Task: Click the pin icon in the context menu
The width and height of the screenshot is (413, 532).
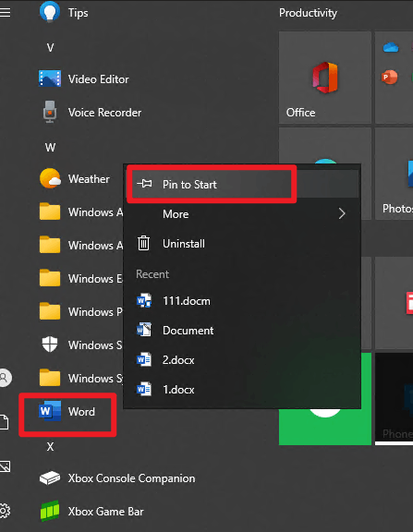Action: (x=144, y=184)
